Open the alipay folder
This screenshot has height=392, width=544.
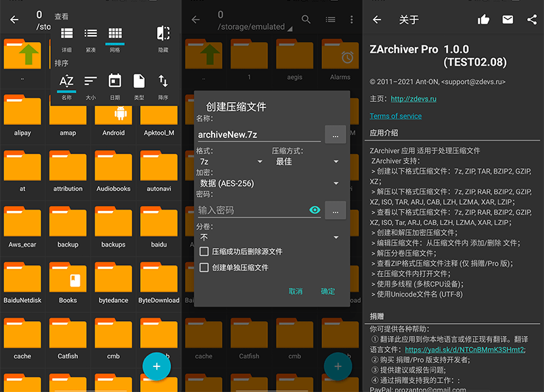tap(22, 116)
